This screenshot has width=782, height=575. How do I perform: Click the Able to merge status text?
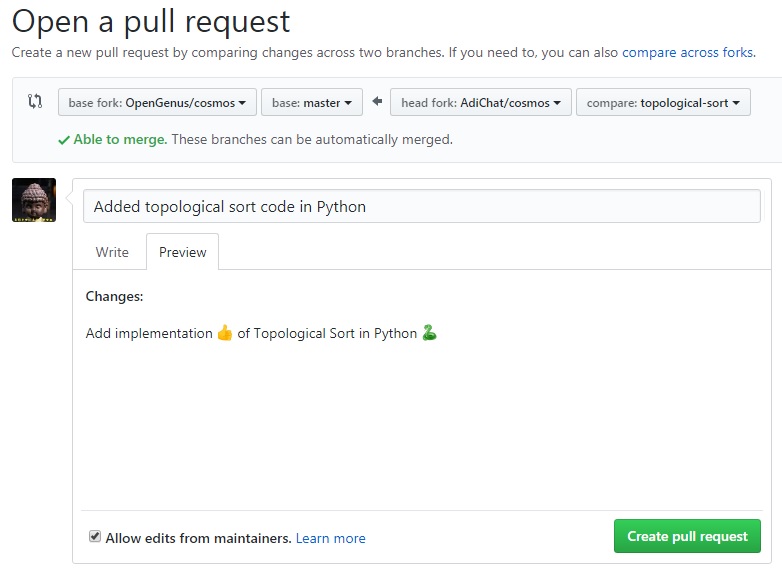coord(120,140)
